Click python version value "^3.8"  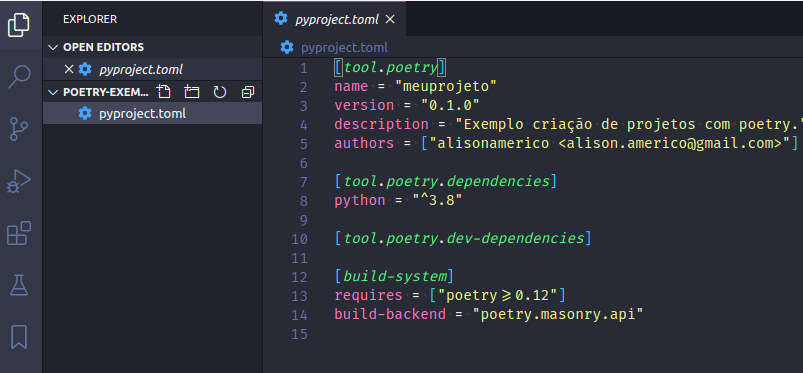pos(437,200)
